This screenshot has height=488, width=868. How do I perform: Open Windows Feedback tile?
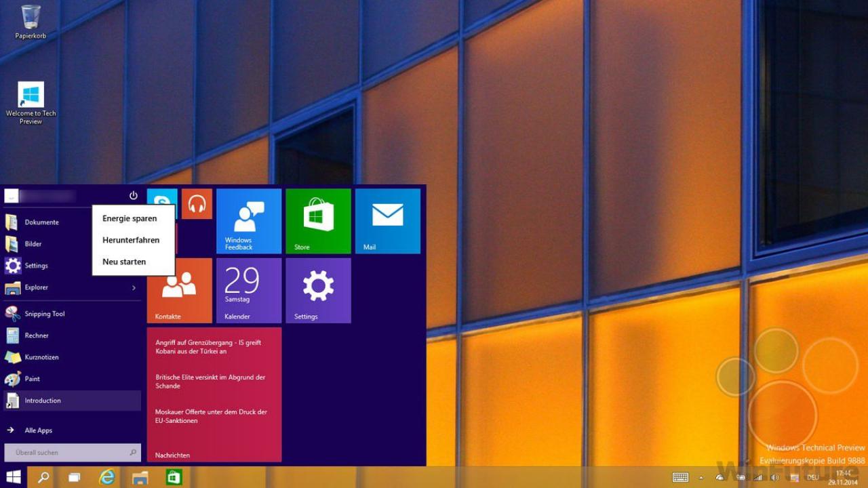click(249, 221)
